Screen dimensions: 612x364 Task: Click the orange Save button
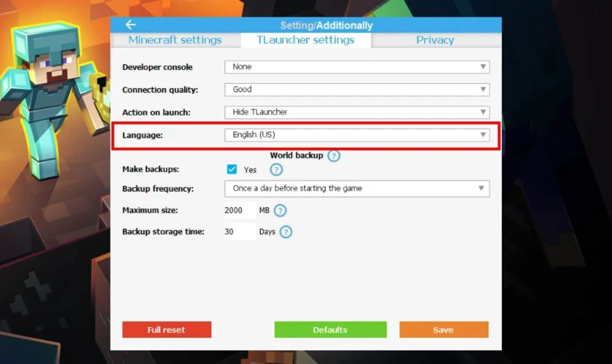(x=444, y=330)
